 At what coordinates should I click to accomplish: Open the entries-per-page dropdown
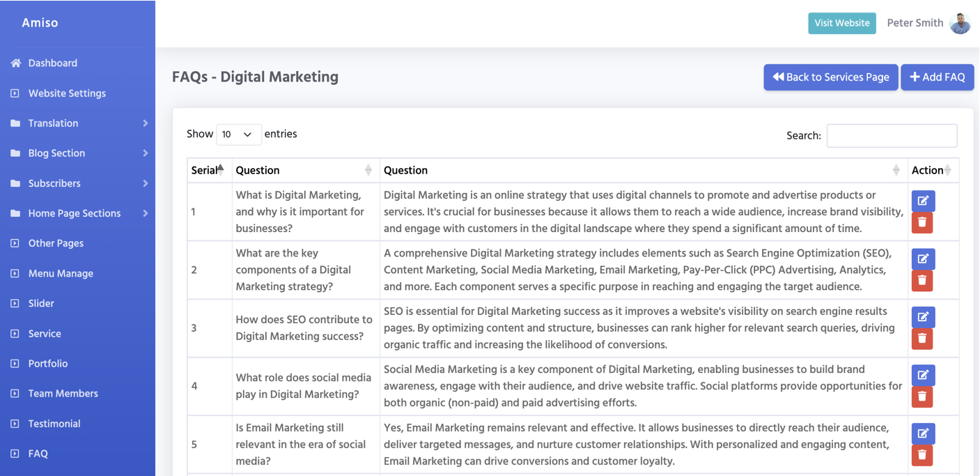point(238,135)
